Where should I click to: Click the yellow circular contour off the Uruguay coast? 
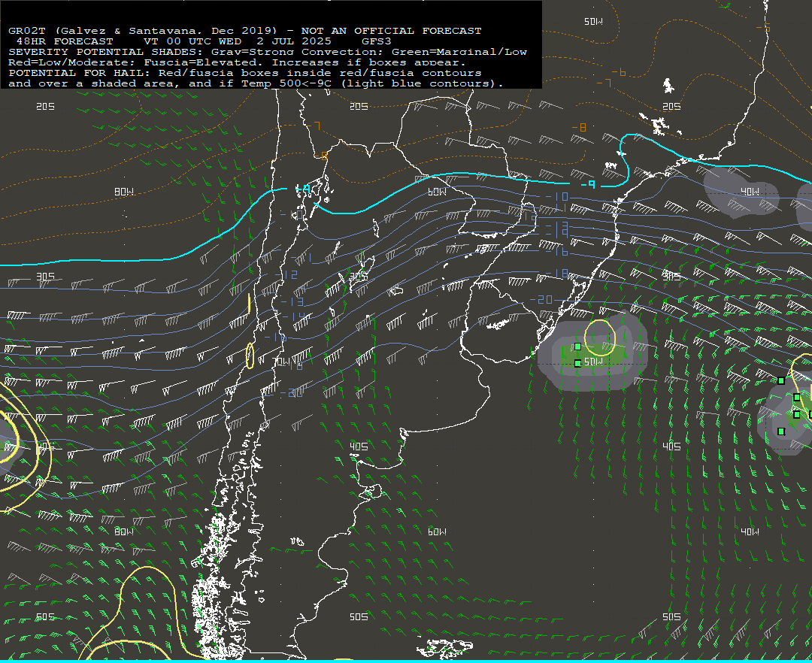click(x=600, y=337)
